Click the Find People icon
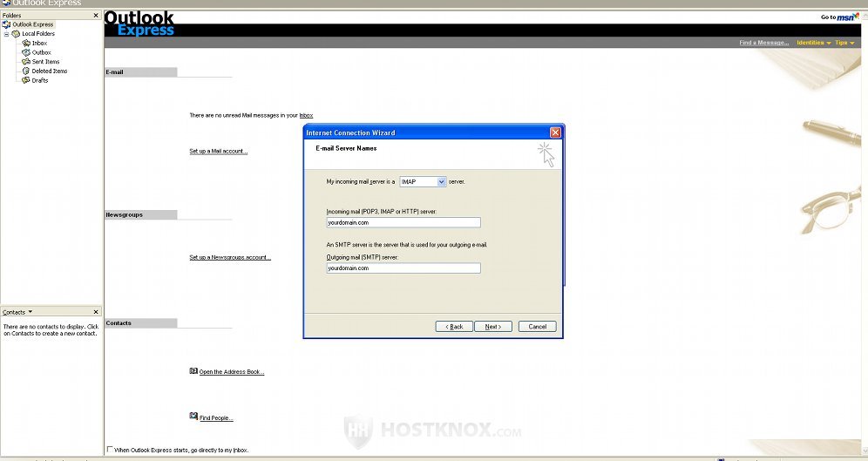 pos(193,417)
